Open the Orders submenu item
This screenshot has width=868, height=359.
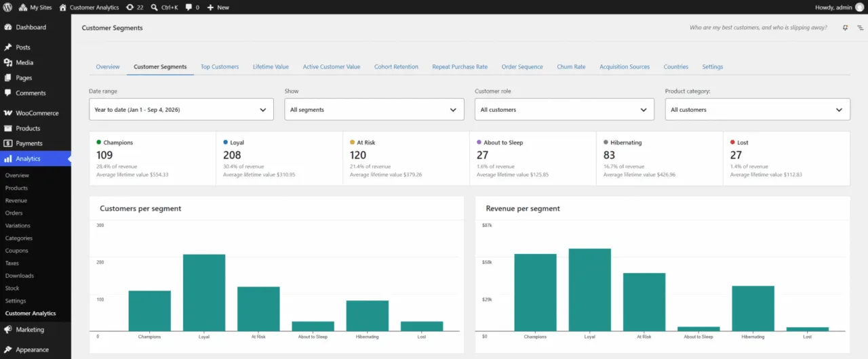(14, 213)
